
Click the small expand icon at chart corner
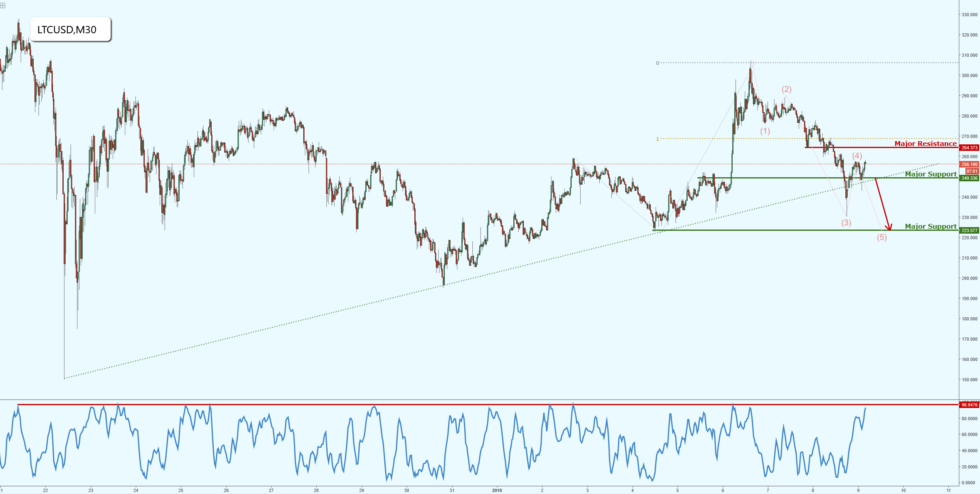pos(3,5)
